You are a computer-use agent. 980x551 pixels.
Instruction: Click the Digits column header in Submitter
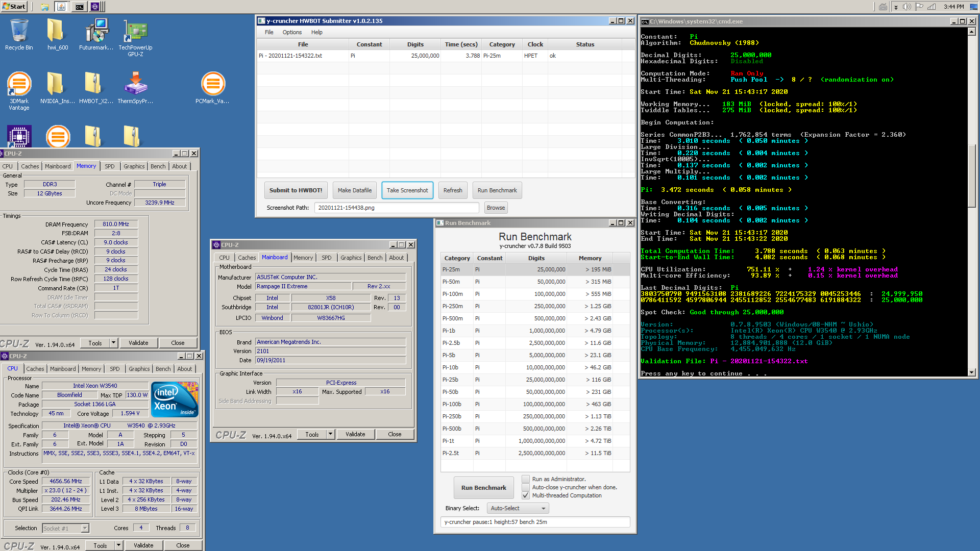(415, 44)
